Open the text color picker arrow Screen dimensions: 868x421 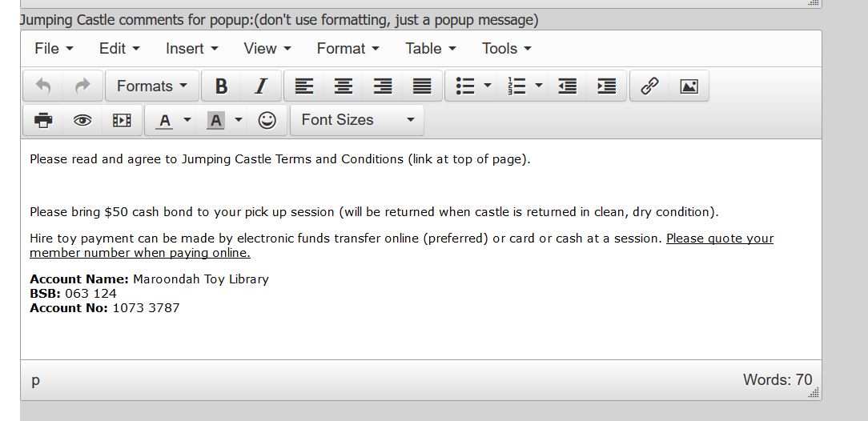coord(187,120)
